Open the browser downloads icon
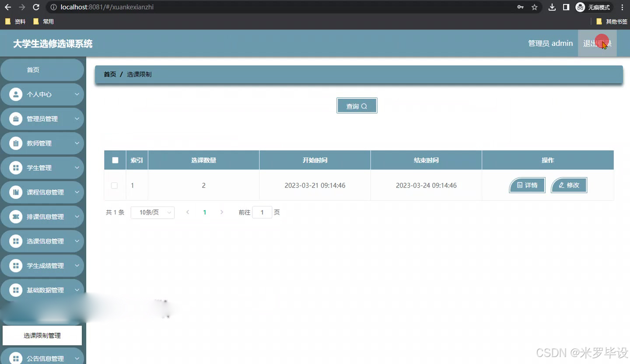 552,7
